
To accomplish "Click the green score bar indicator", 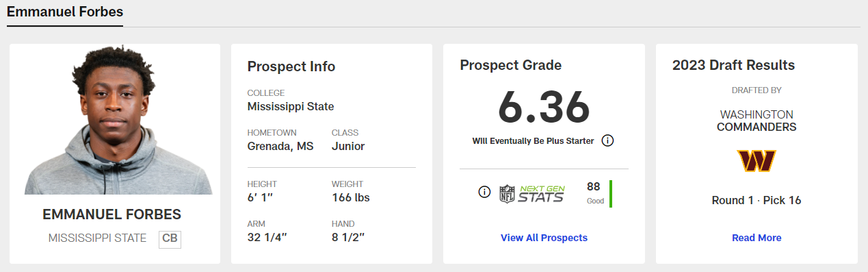I will click(x=610, y=194).
